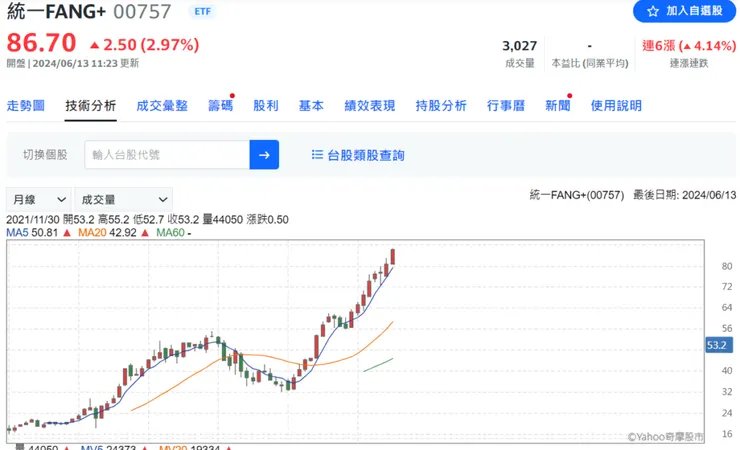The image size is (740, 450).
Task: Click the 53.2 price marker on axis
Action: click(719, 345)
